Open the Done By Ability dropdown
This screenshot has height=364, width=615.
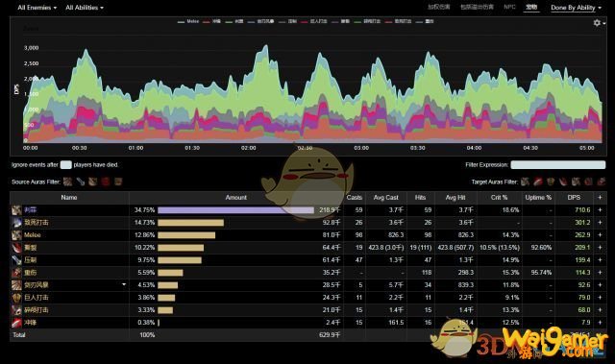576,8
